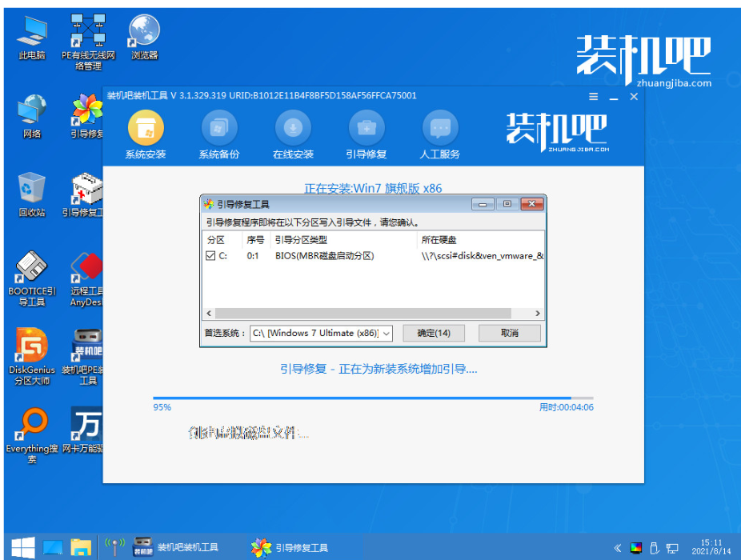Open the taskbar clock 15:11
Viewport: 741px width, 560px height.
pyautogui.click(x=711, y=546)
